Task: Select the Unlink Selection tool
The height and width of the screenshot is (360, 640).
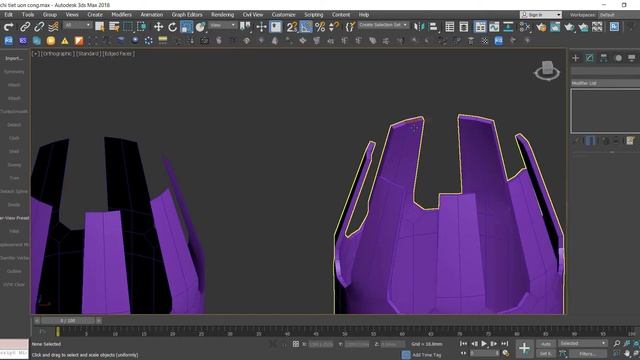Action: tap(39, 27)
